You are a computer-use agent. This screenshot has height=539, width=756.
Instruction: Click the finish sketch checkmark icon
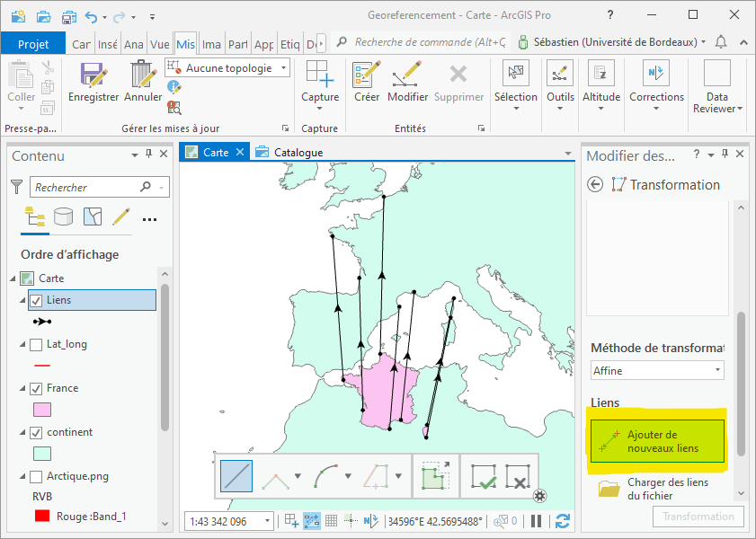(484, 477)
